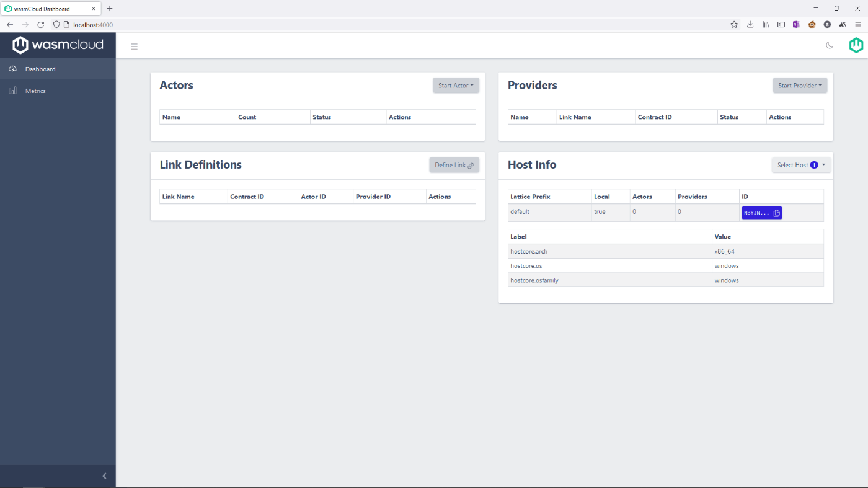Click the Define Link button
Image resolution: width=868 pixels, height=488 pixels.
(454, 165)
